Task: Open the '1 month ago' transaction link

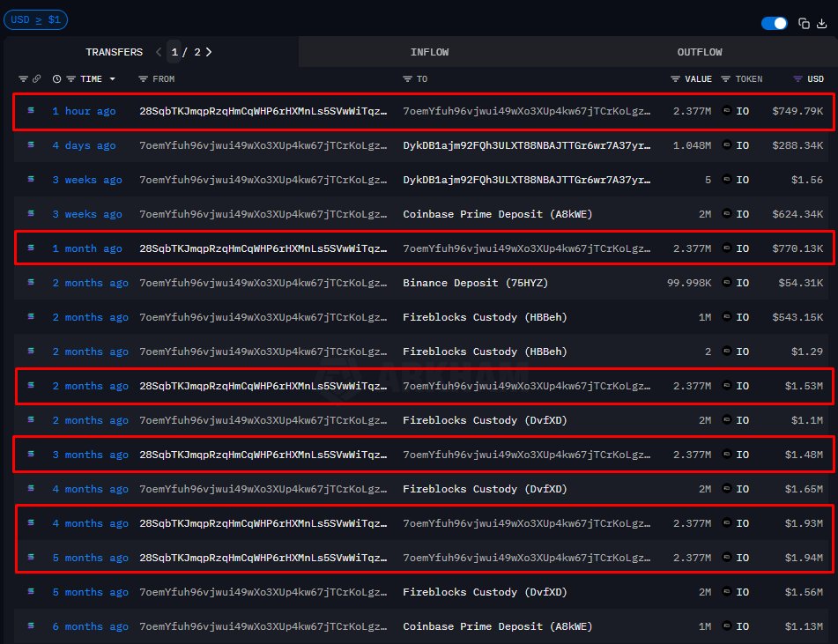Action: pyautogui.click(x=87, y=248)
